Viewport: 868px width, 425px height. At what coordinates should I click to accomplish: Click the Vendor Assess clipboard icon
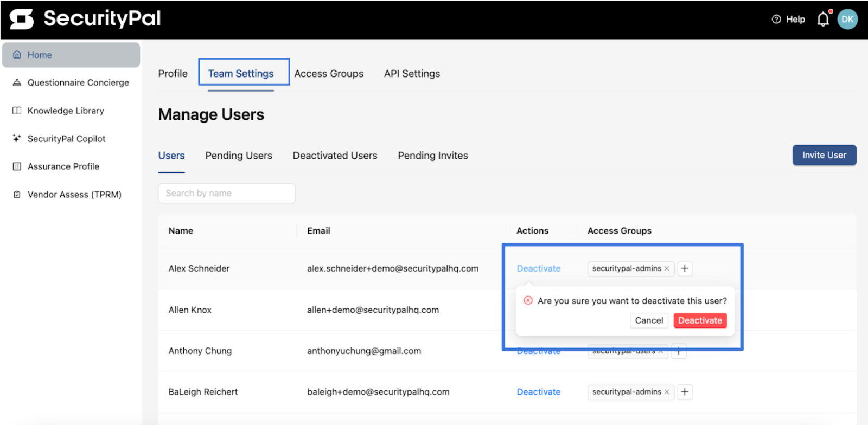[x=17, y=195]
